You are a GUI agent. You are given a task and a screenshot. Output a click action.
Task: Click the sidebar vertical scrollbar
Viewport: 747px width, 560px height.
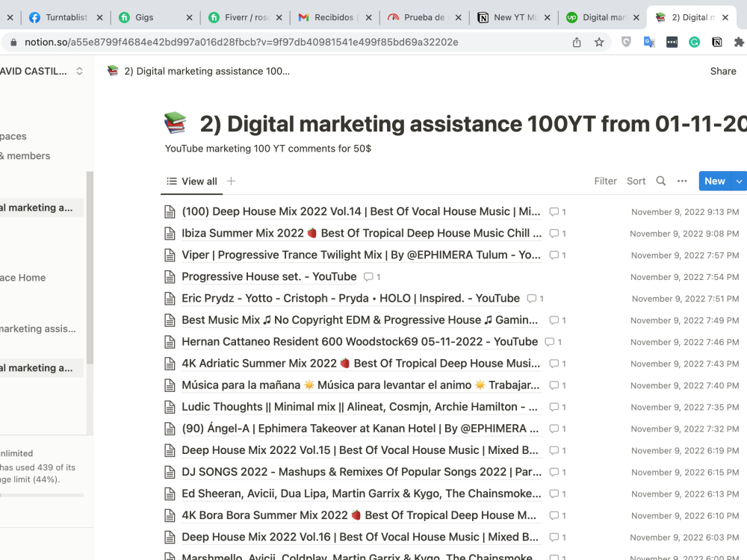[x=90, y=267]
